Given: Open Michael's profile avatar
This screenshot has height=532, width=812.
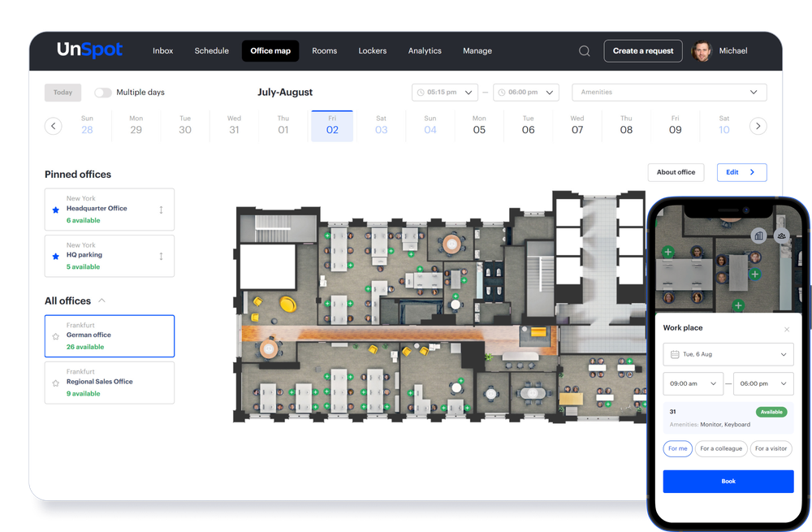Looking at the screenshot, I should (x=702, y=51).
